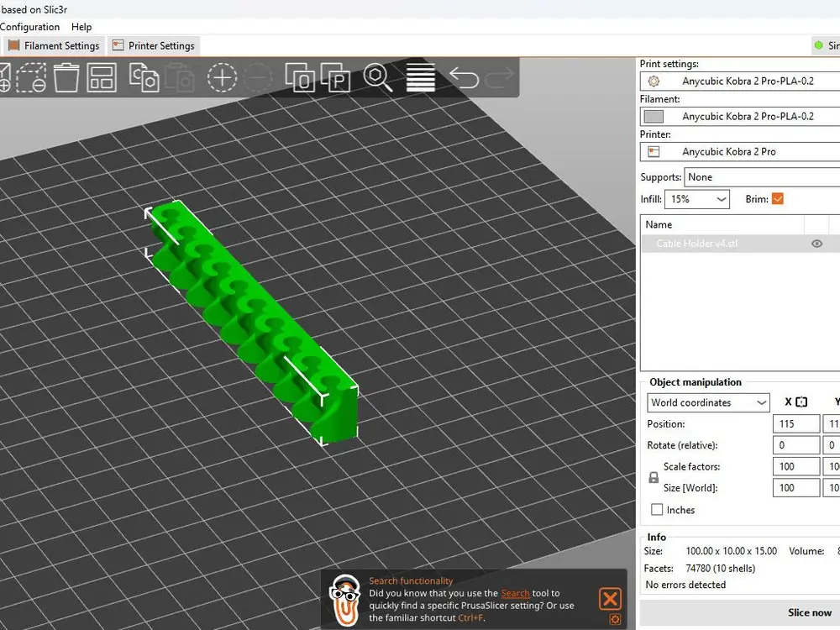Open the Print settings preset dropdown
Screen dimensions: 840x630
click(740, 81)
